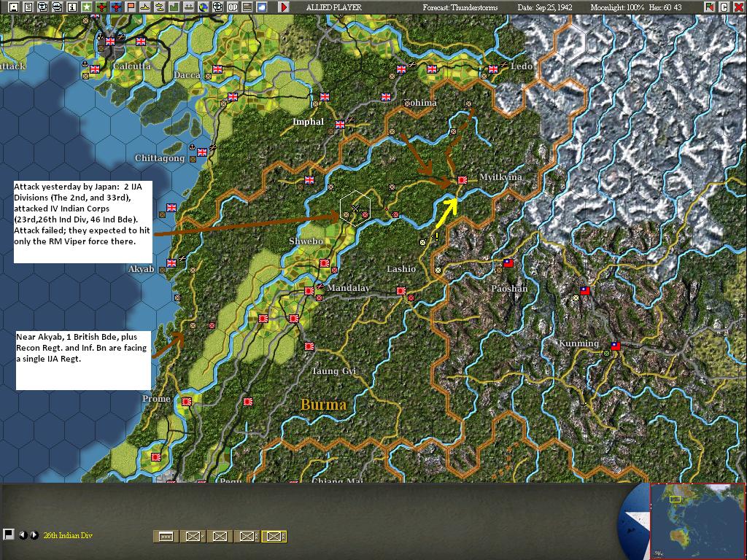This screenshot has width=747, height=560.
Task: Select the XXX corps headquarters unit counter
Action: [x=166, y=536]
